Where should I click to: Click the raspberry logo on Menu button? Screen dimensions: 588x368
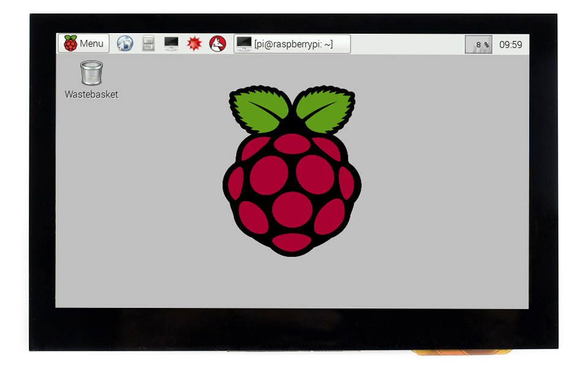70,44
